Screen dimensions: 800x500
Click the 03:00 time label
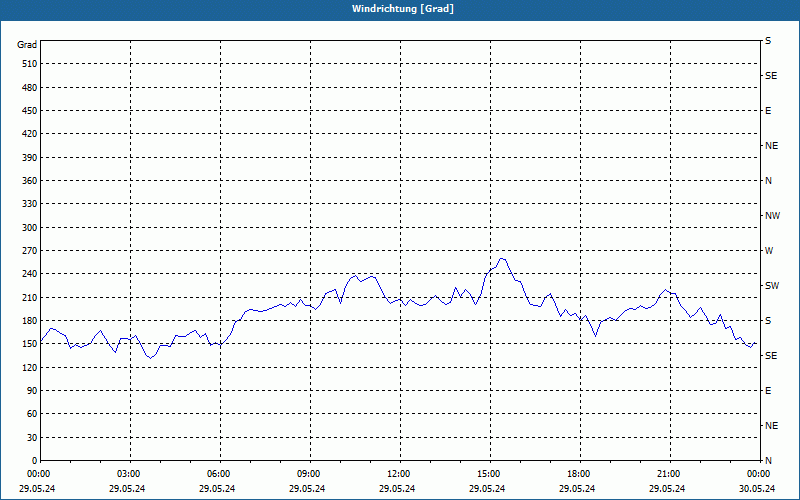point(129,473)
